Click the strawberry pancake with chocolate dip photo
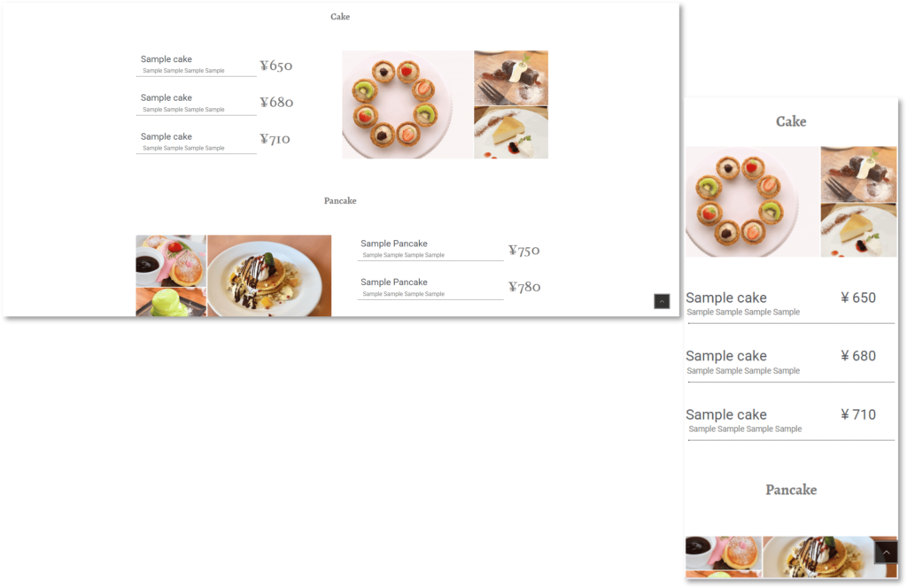The width and height of the screenshot is (907, 588). (171, 260)
